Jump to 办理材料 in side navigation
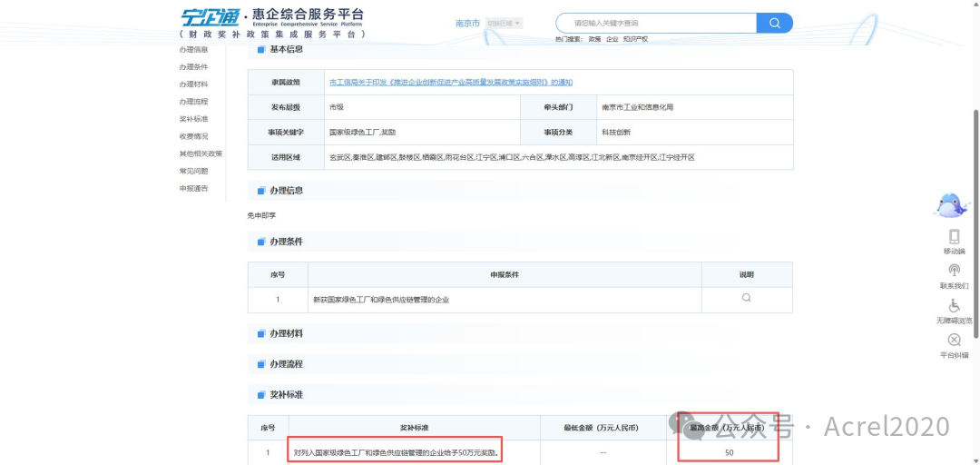This screenshot has width=980, height=465. tap(194, 84)
